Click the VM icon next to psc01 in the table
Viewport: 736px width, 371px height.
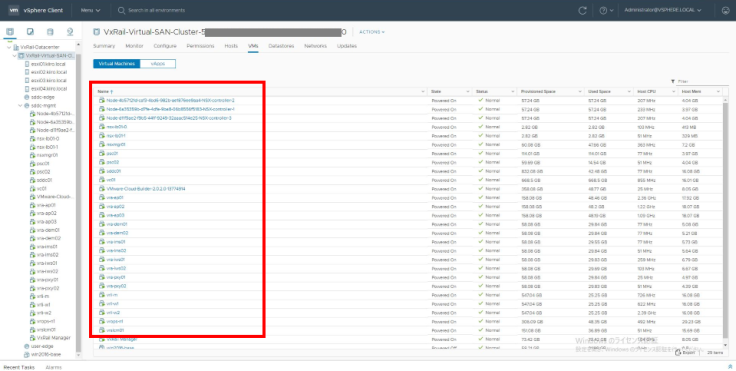click(101, 154)
